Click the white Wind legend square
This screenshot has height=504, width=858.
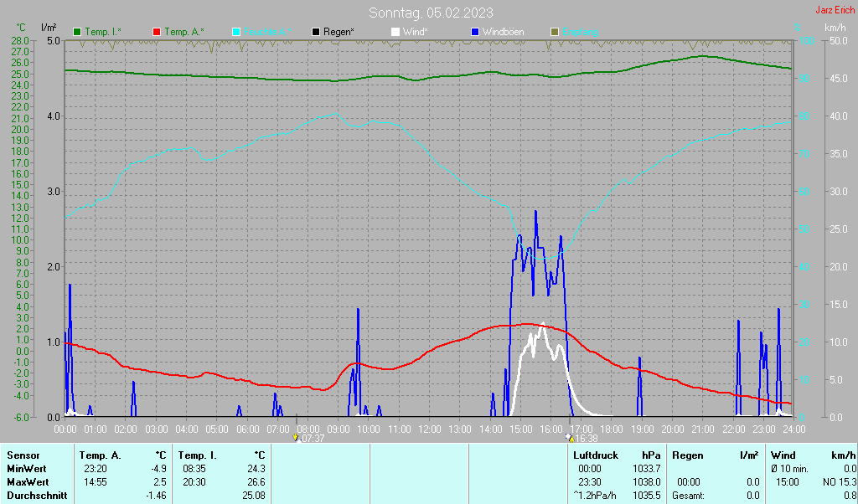point(395,32)
